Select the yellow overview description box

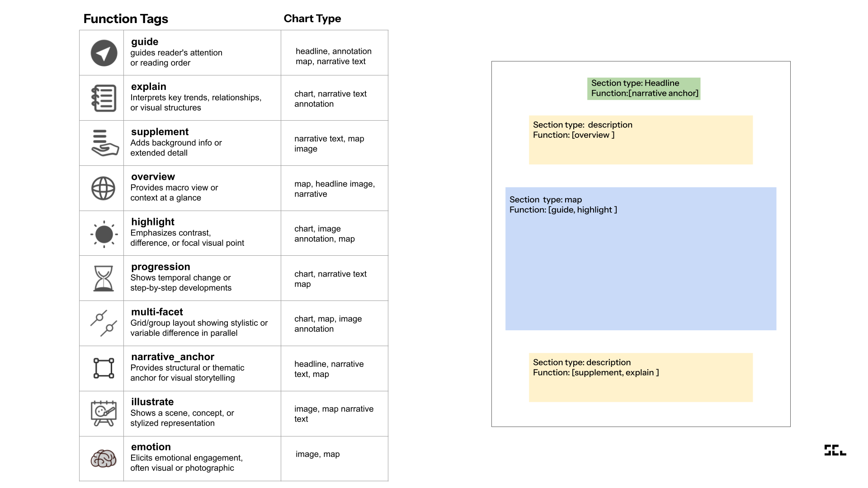pos(641,140)
